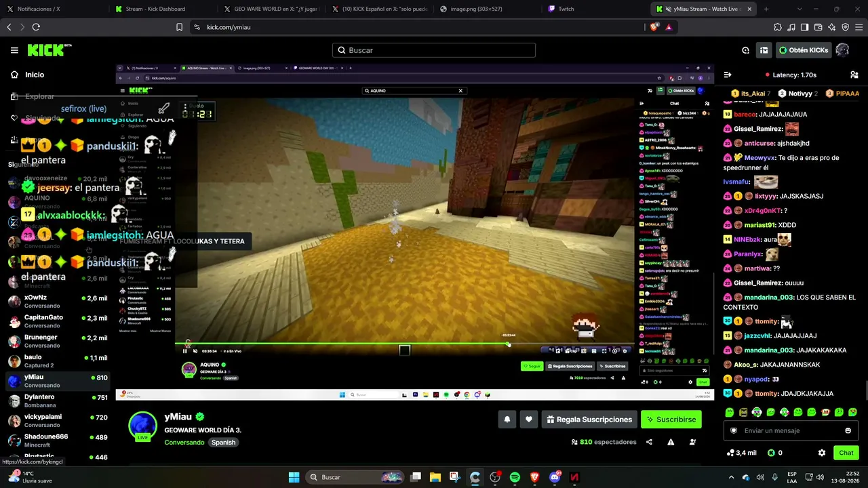Toggle the heart follow button for yMiau
This screenshot has height=488, width=868.
point(529,420)
